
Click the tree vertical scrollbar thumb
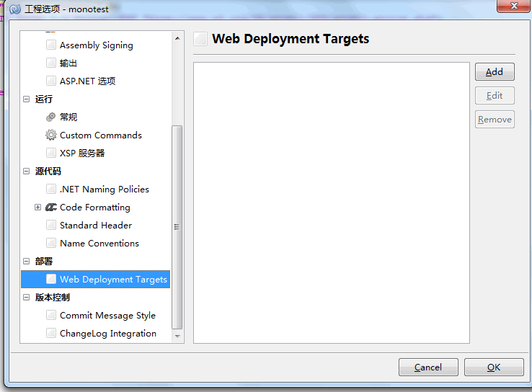[x=177, y=227]
